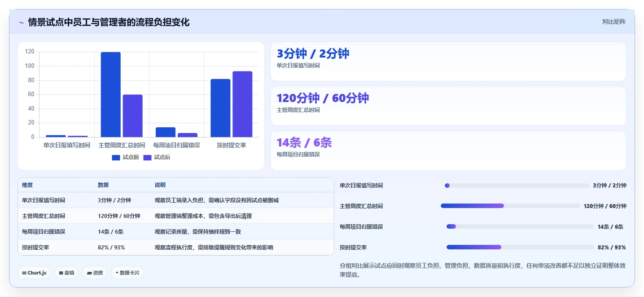This screenshot has height=297, width=644.
Task: Select the table cell 按时提交率
Action: 35,248
